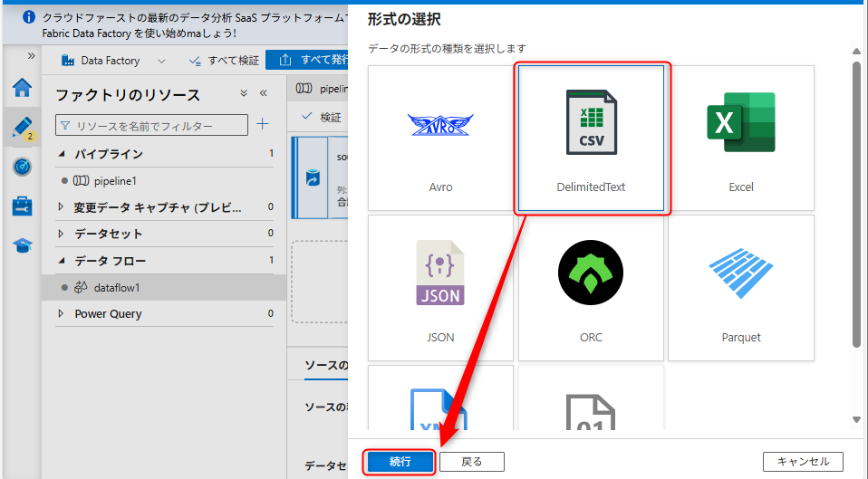This screenshot has height=479, width=868.
Task: Click the info icon in the banner
Action: click(x=29, y=17)
